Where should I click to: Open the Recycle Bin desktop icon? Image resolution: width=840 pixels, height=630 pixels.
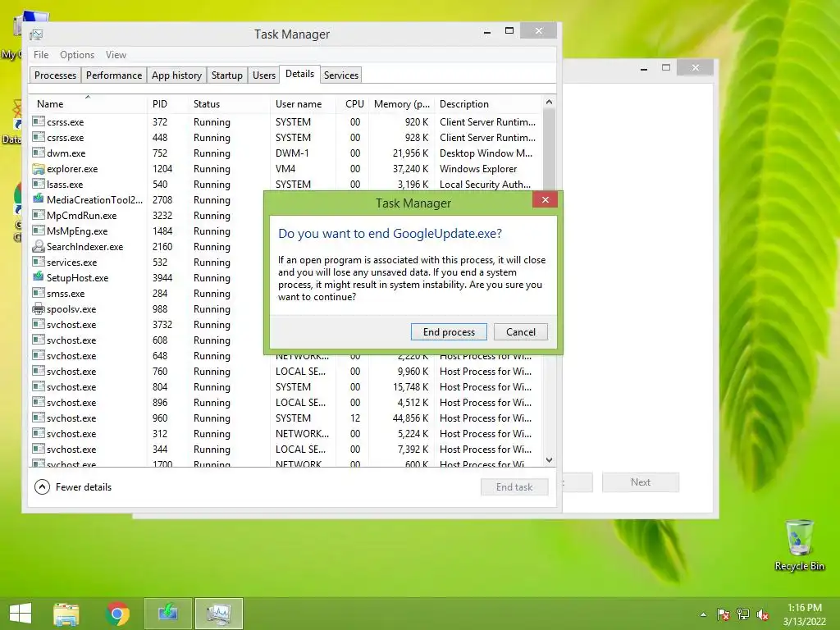[799, 546]
